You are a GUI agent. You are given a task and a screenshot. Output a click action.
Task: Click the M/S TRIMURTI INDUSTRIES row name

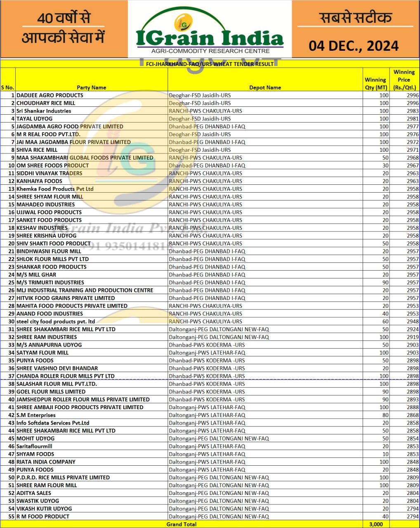pyautogui.click(x=50, y=283)
